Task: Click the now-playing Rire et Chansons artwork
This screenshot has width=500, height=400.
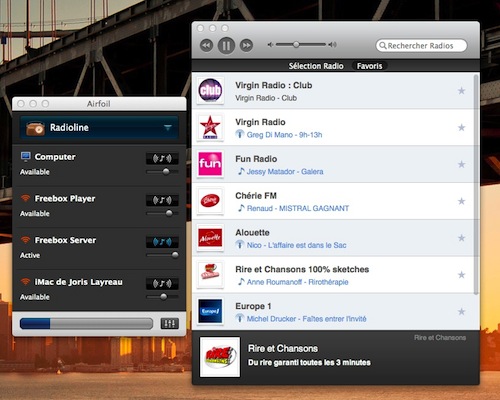Action: [220, 357]
